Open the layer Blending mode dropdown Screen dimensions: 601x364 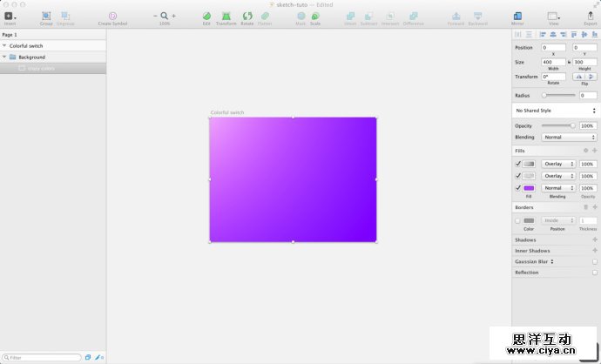coord(569,137)
